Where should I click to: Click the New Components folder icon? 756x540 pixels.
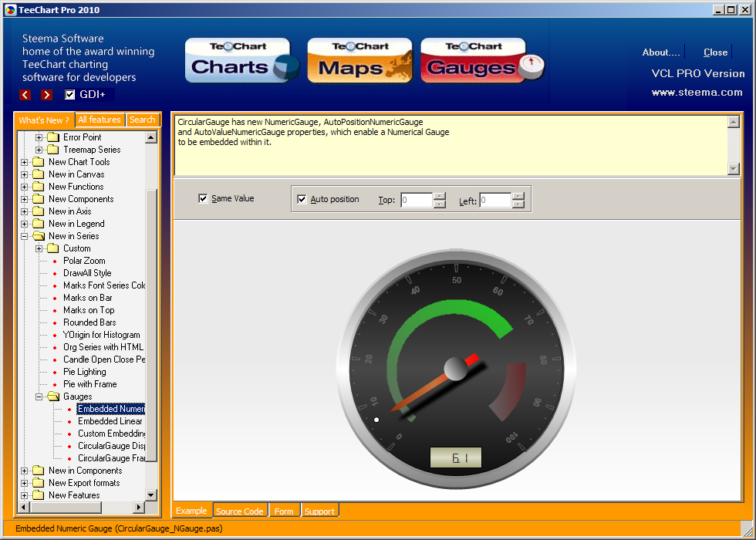pos(38,199)
